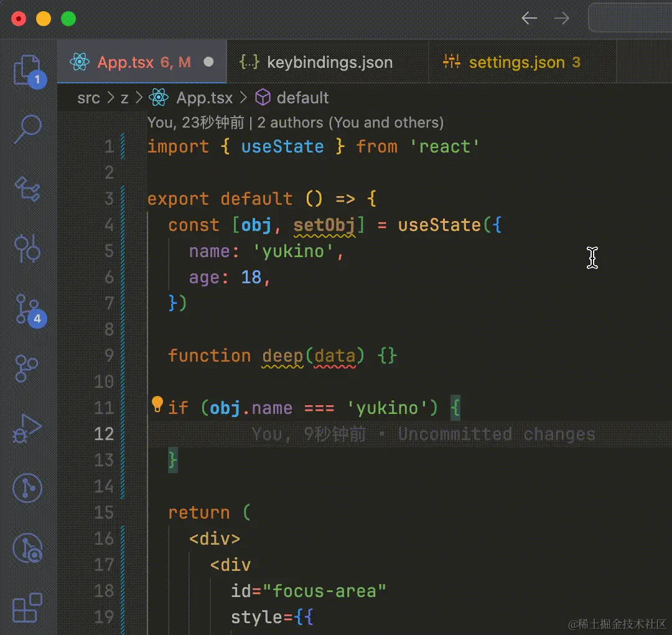Go back with the left arrow
Viewport: 672px width, 635px height.
click(x=530, y=18)
